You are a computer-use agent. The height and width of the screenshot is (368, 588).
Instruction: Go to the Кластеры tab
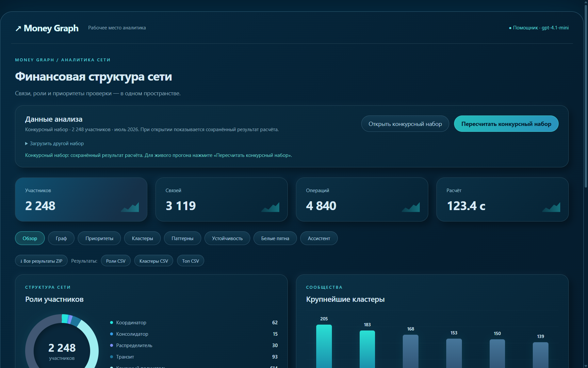coord(142,238)
